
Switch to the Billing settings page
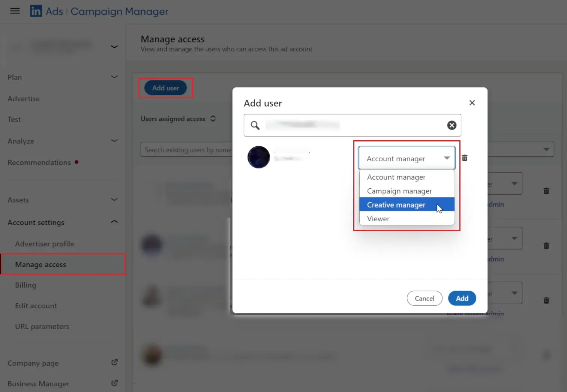click(25, 285)
